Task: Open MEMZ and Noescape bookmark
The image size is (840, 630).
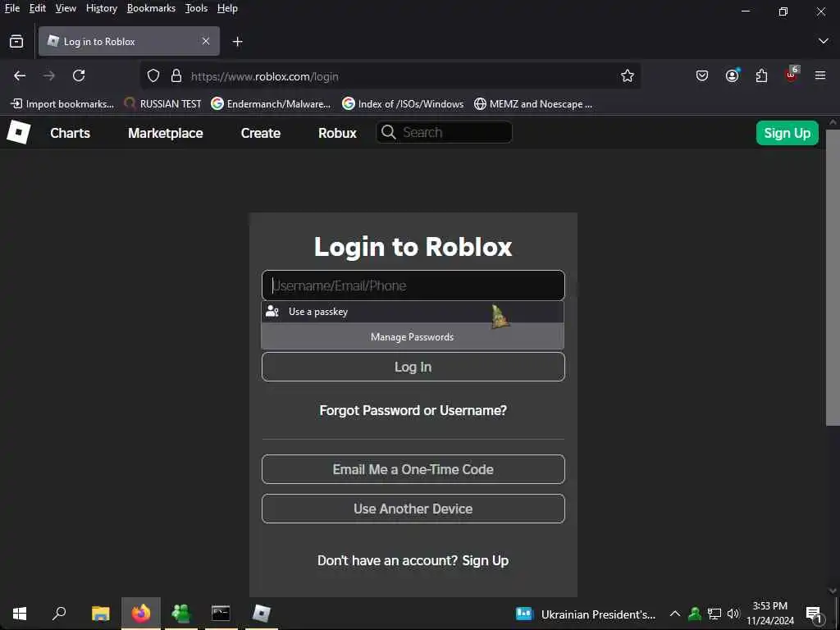Action: click(533, 104)
